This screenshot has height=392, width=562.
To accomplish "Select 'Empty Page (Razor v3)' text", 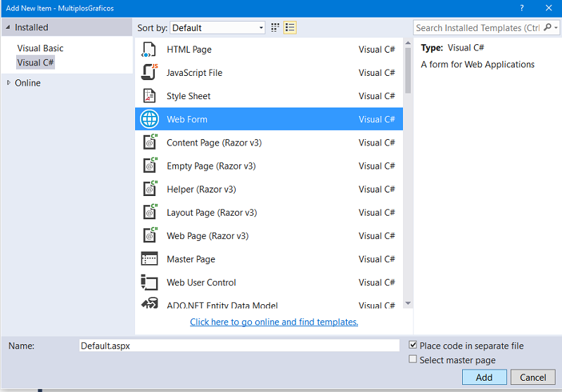I will (x=211, y=166).
